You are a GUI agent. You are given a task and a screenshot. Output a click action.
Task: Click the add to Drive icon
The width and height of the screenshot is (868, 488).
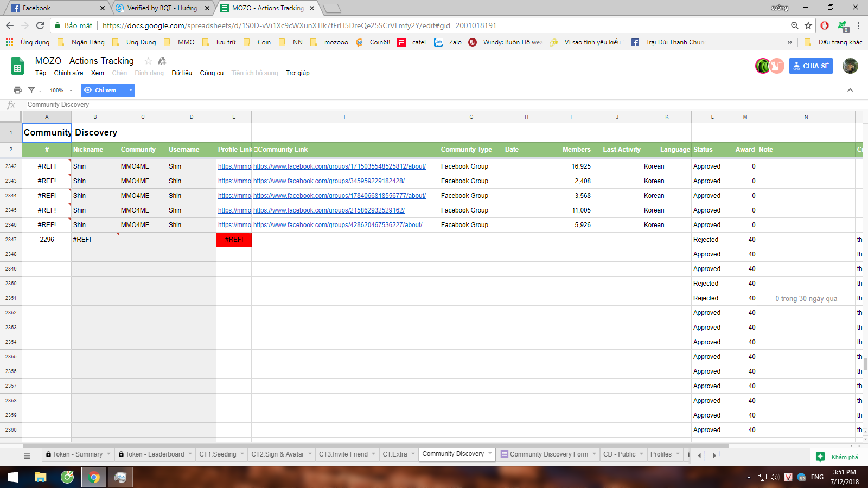[x=162, y=61]
